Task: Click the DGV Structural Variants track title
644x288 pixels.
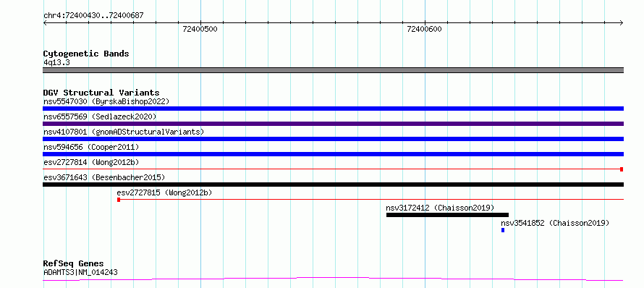Action: click(x=101, y=93)
